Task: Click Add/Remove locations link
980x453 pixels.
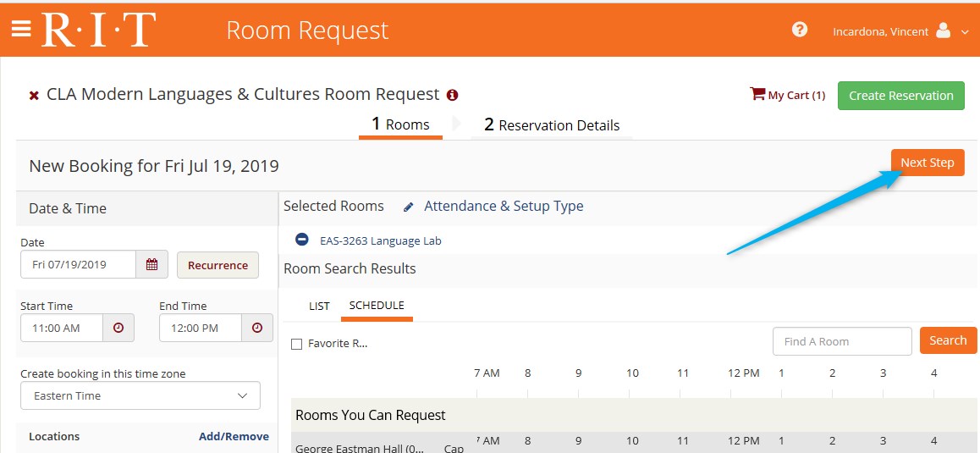Action: pos(234,436)
